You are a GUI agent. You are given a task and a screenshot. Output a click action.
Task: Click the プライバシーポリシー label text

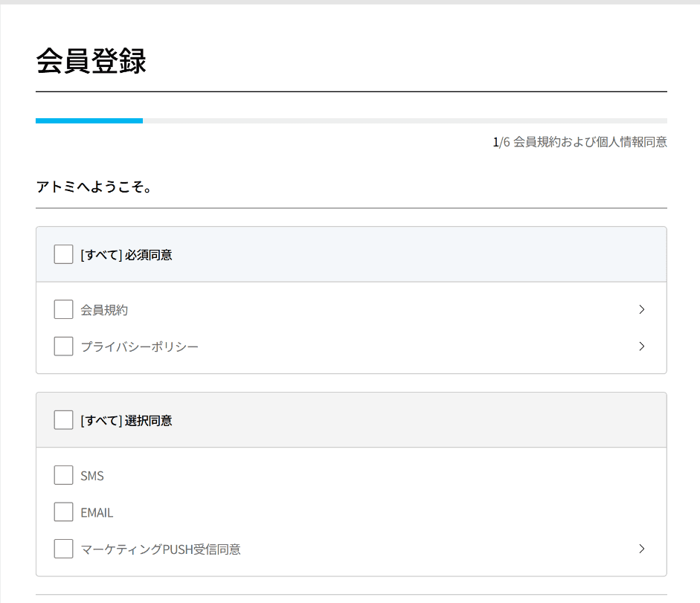point(139,346)
